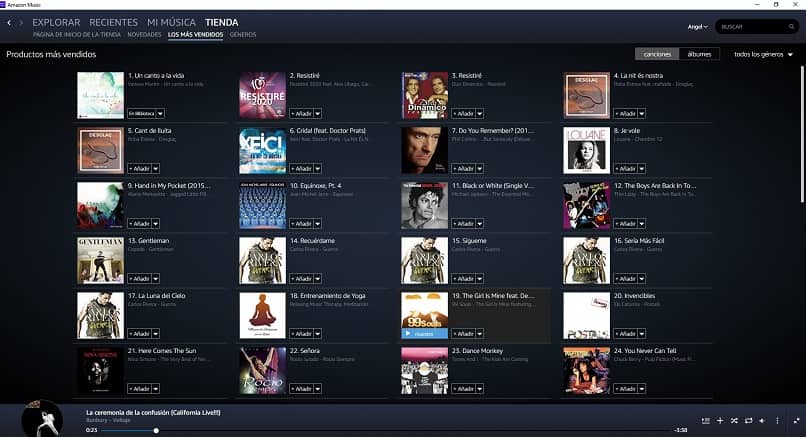The width and height of the screenshot is (806, 437).
Task: Click the Louane Je vole cover art
Action: click(587, 150)
